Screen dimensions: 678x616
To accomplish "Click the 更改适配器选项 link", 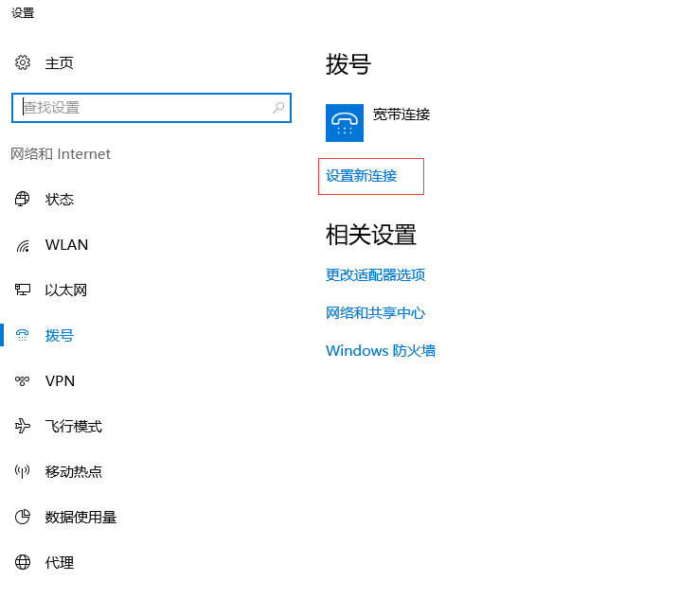I will click(375, 275).
